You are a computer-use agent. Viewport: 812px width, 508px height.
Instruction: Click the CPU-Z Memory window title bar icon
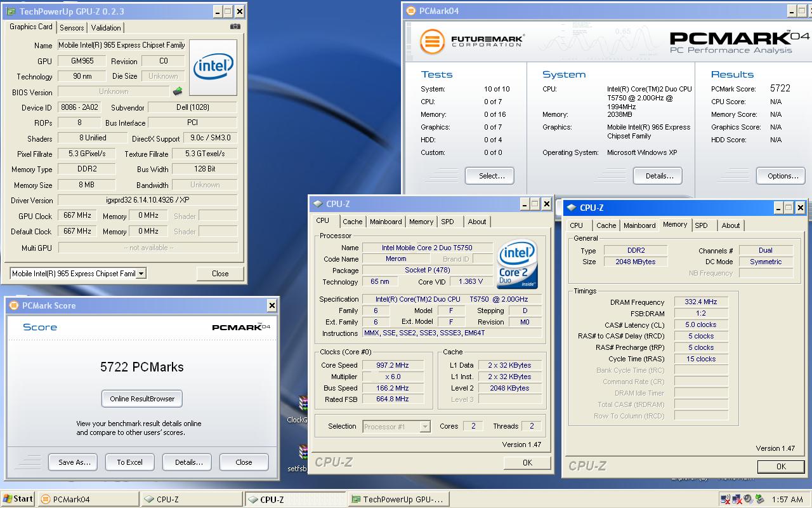(572, 208)
